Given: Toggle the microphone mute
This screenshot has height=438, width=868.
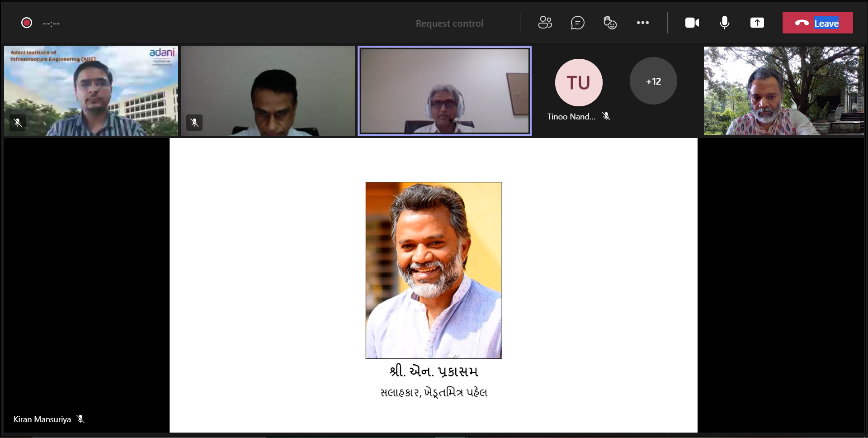Looking at the screenshot, I should 724,23.
